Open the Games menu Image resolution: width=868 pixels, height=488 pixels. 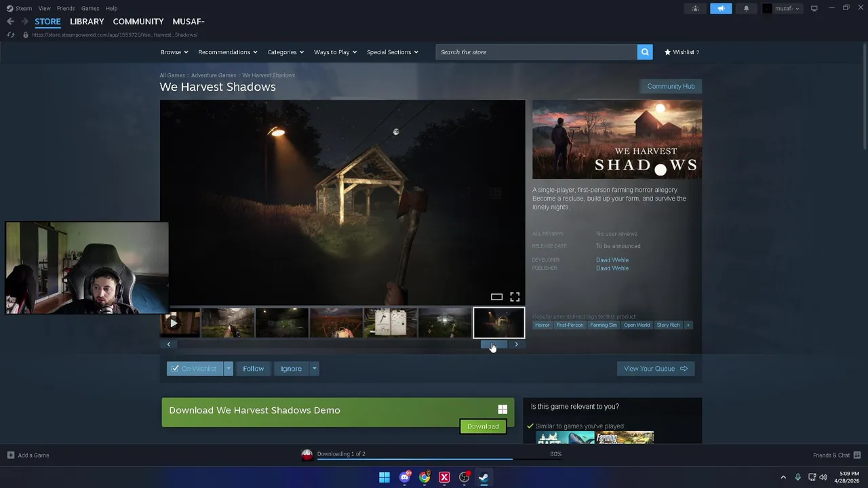tap(90, 8)
